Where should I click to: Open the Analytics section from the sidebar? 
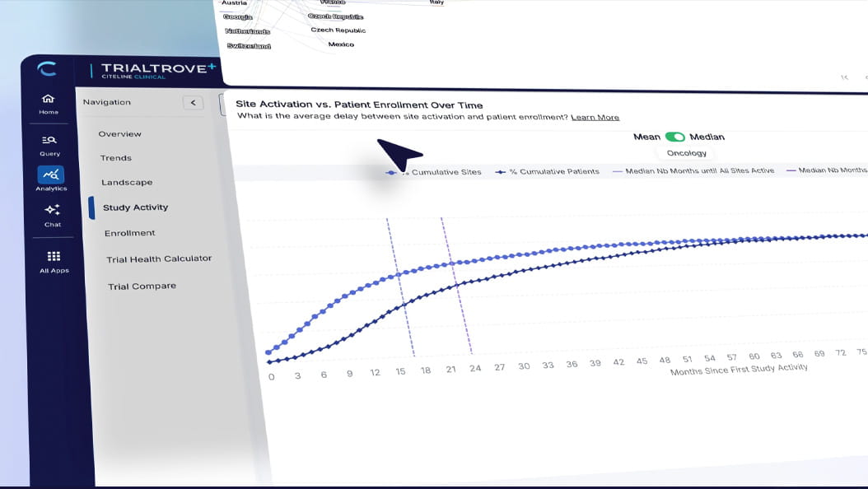(50, 175)
